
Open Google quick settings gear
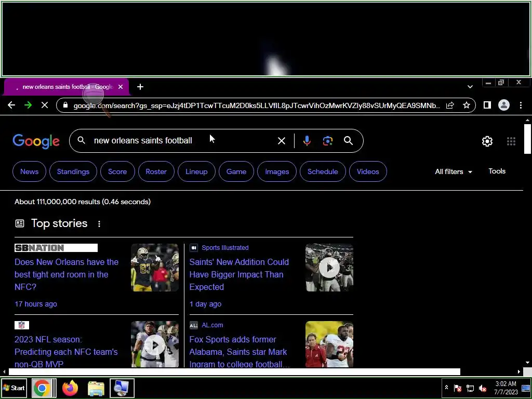click(x=487, y=141)
